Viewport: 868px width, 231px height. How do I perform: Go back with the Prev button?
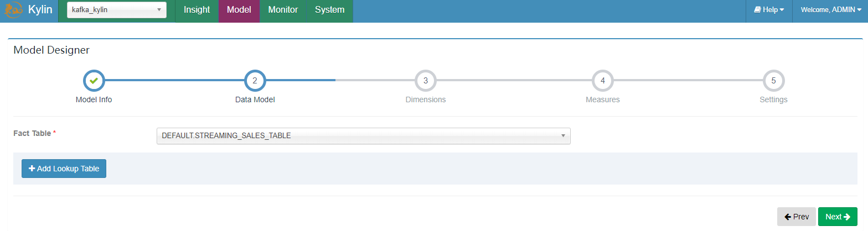click(x=797, y=217)
